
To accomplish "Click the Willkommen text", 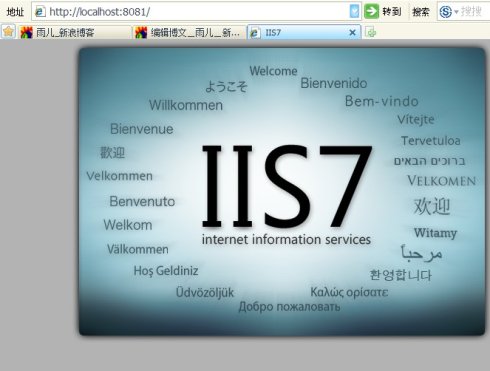I will coord(186,105).
